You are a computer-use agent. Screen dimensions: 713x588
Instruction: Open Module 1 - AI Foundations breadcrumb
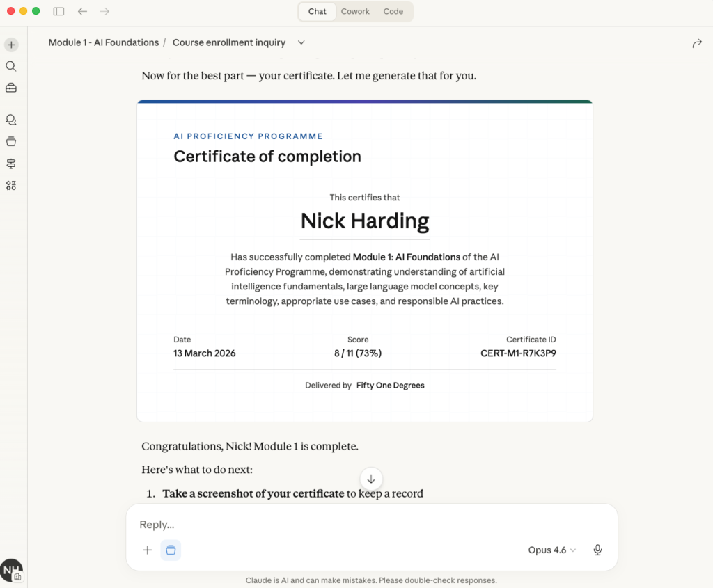103,42
